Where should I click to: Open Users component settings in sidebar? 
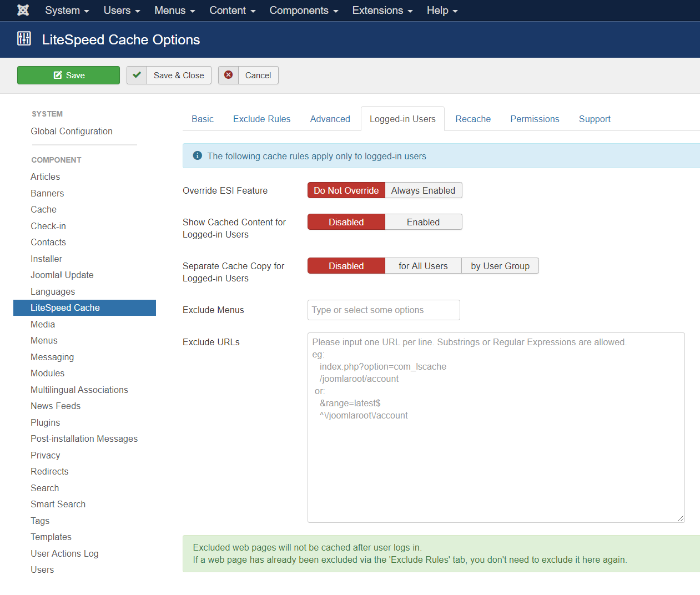[42, 569]
